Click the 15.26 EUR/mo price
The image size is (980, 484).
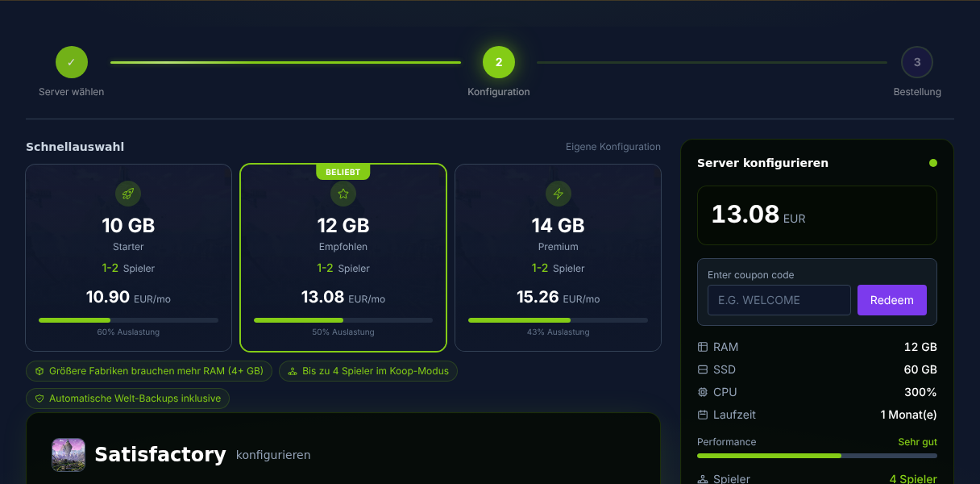559,298
